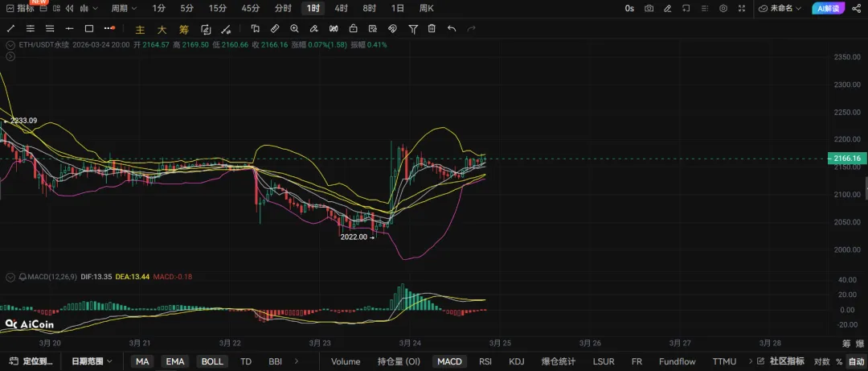Click the 主 main force indicator icon
Viewport: 868px width, 371px height.
coord(140,30)
